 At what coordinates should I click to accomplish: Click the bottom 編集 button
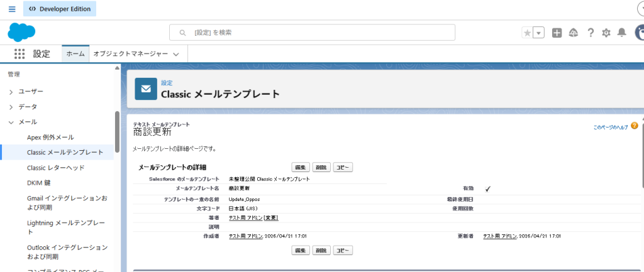pos(301,250)
